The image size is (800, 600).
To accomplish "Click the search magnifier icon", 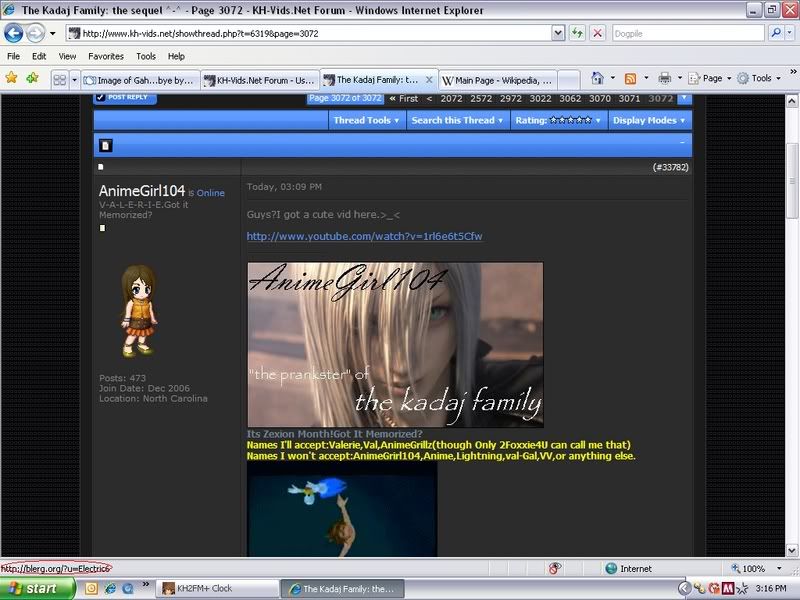I will point(776,33).
